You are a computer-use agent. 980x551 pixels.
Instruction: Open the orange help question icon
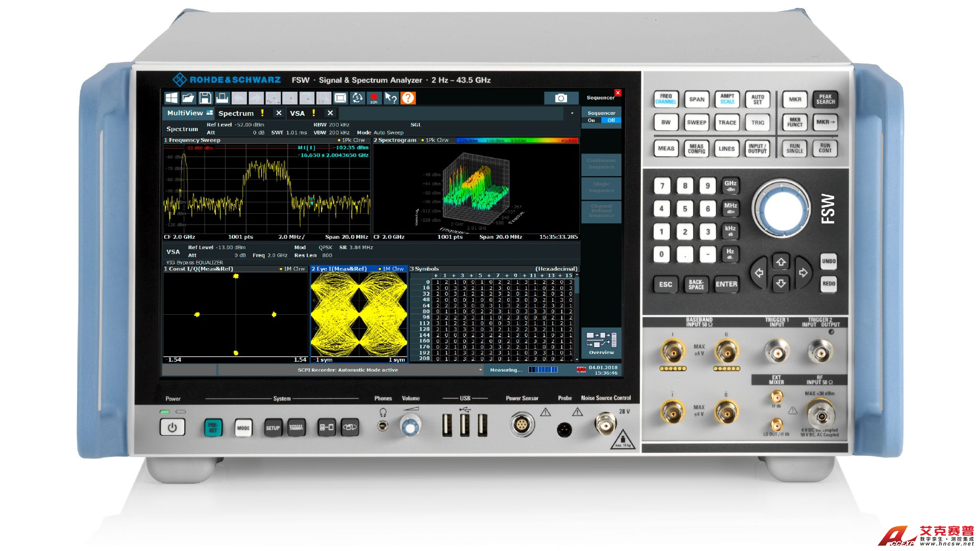pos(408,98)
